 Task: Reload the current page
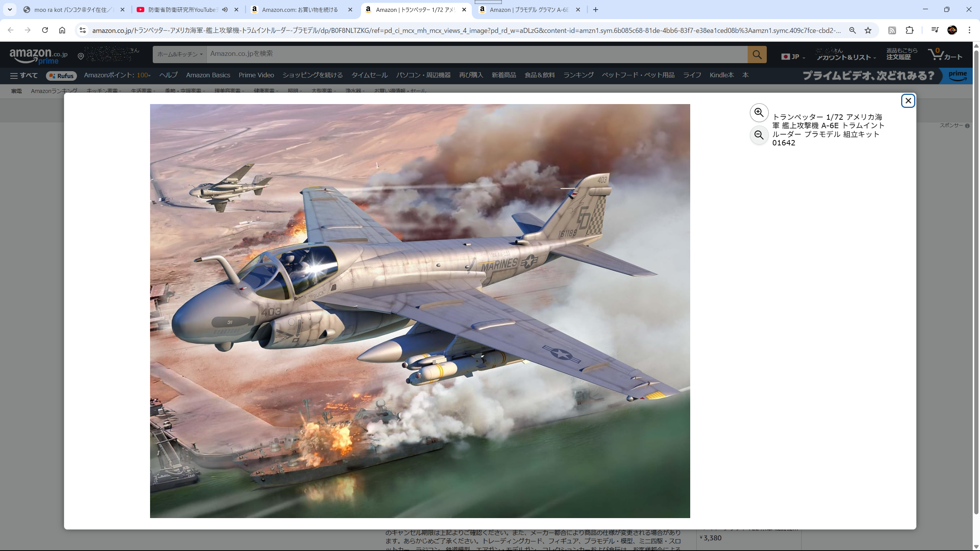click(45, 30)
